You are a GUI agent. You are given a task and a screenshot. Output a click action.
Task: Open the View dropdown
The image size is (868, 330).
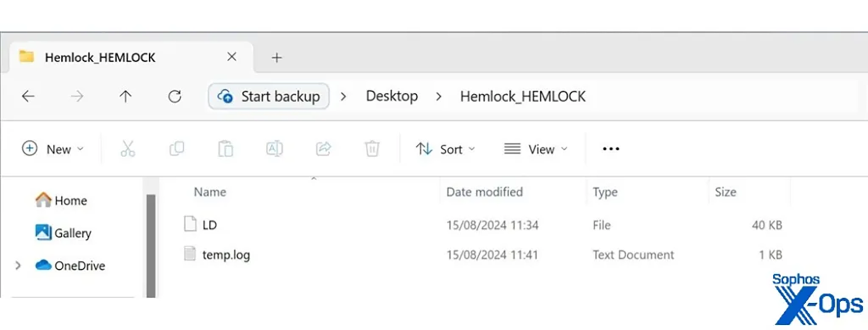[536, 149]
